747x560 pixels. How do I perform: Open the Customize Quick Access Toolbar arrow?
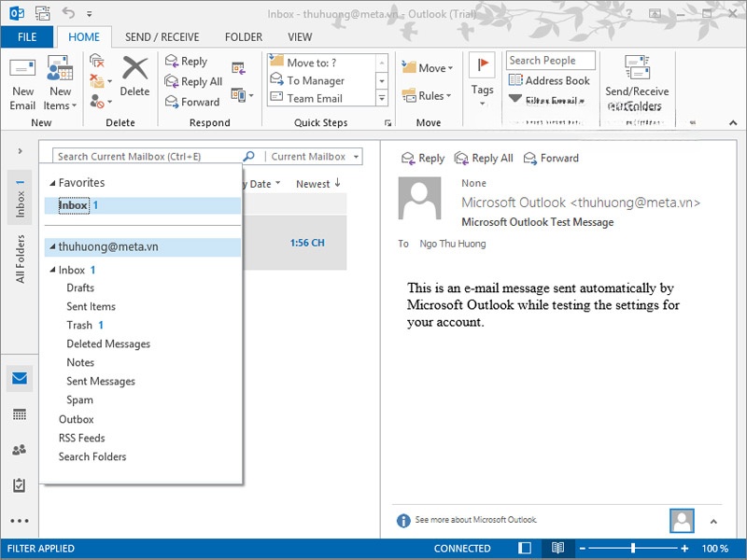[89, 14]
